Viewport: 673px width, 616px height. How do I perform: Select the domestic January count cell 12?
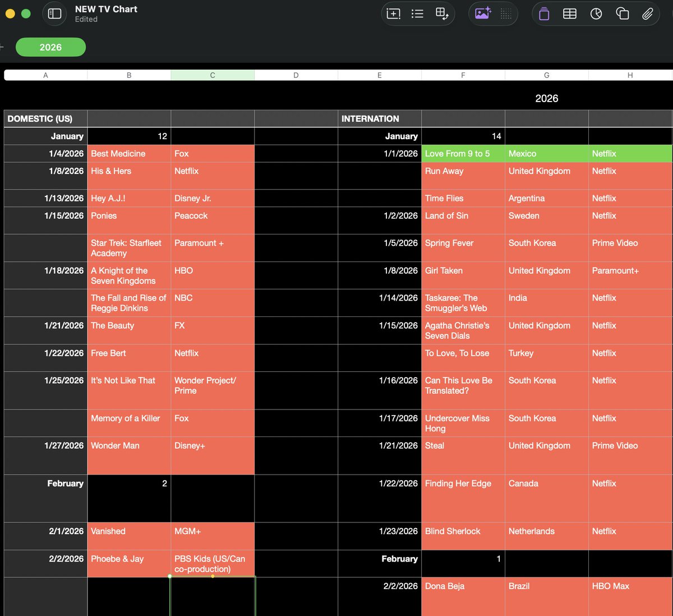coord(129,136)
